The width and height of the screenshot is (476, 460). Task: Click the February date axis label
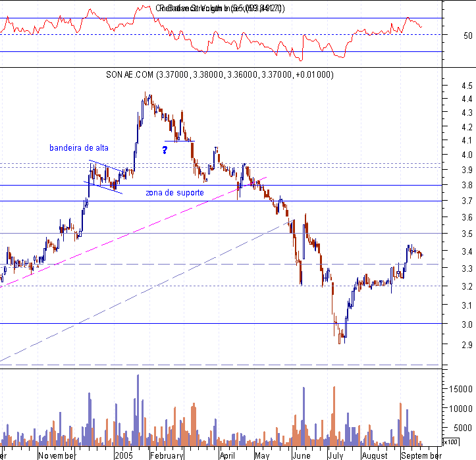pyautogui.click(x=167, y=455)
